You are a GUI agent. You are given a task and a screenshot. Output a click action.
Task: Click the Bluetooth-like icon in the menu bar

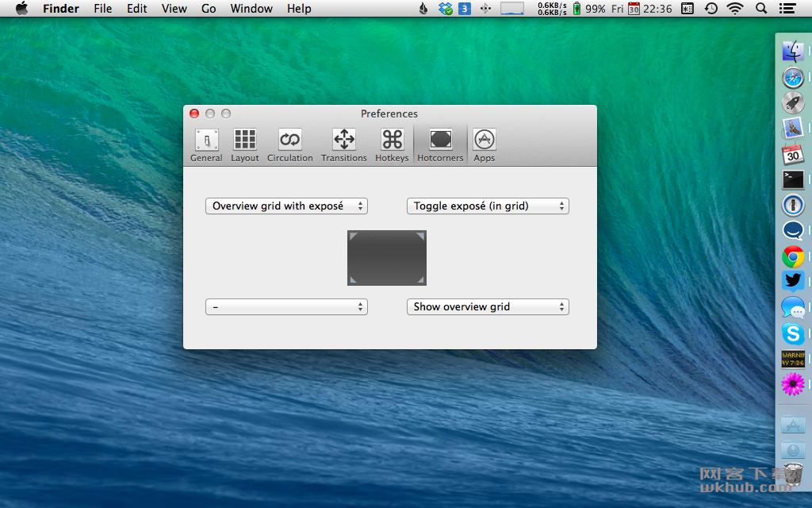click(x=485, y=8)
